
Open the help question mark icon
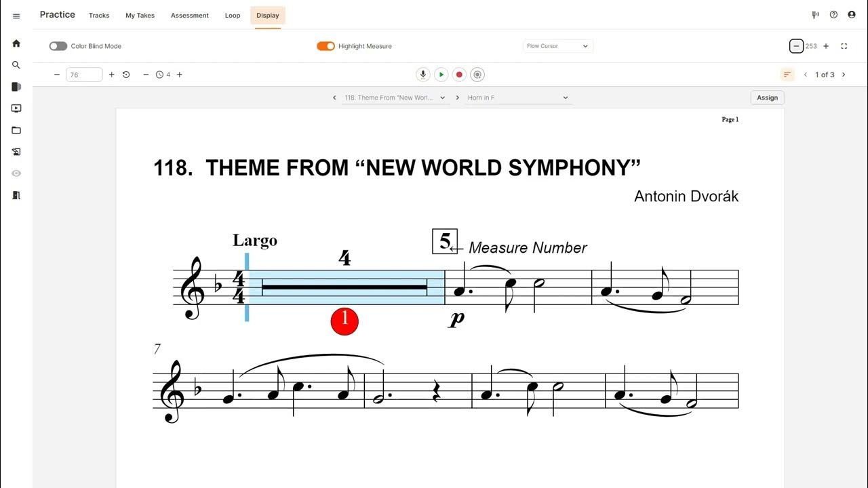pos(833,15)
